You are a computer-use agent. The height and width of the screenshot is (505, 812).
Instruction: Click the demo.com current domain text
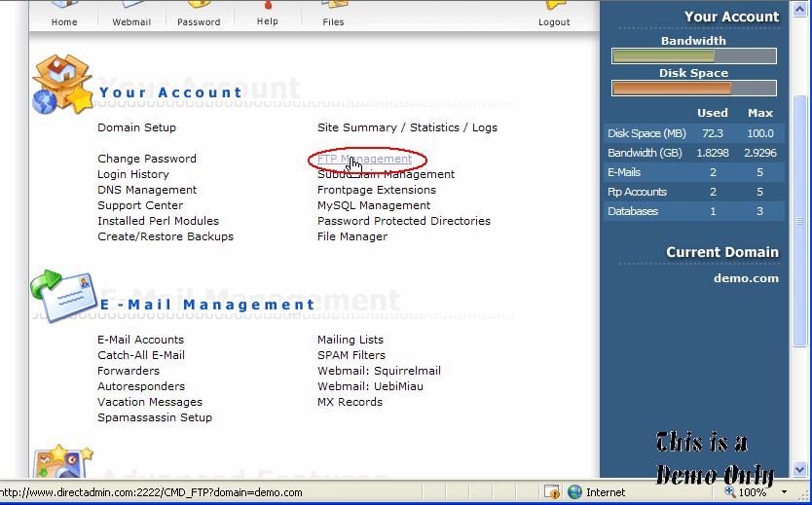746,278
